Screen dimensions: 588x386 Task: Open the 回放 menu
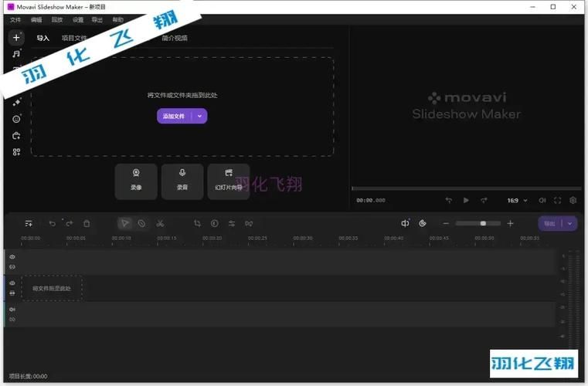(x=57, y=19)
